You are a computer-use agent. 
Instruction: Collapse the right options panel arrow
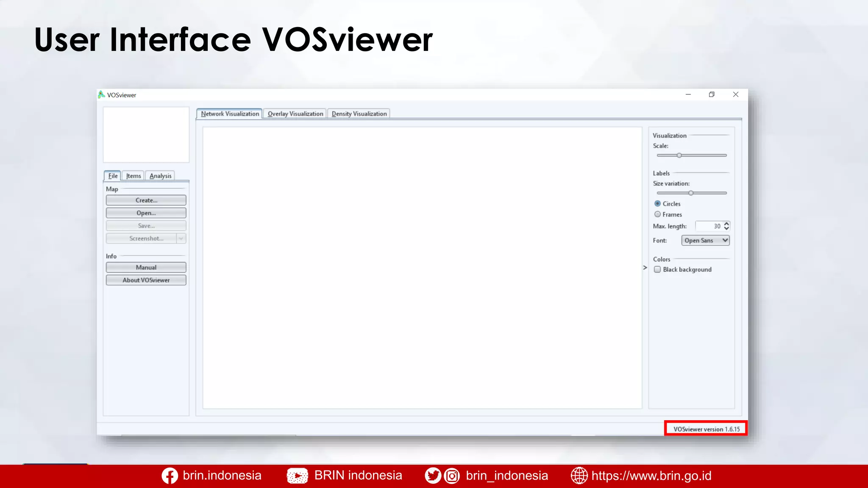645,268
